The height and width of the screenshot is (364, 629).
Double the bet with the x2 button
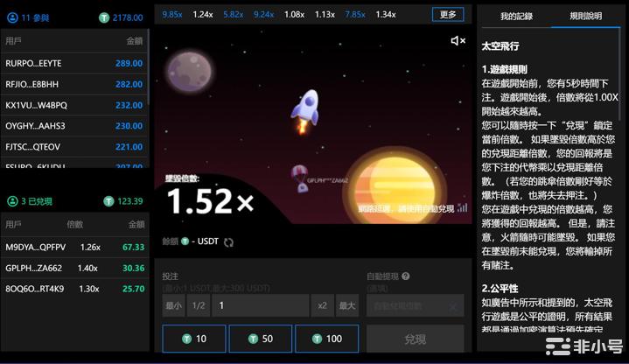322,305
